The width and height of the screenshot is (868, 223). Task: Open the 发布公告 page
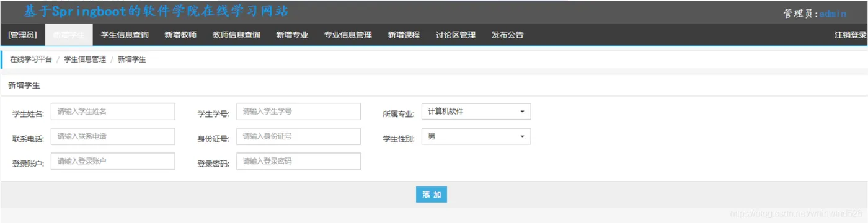(x=507, y=35)
